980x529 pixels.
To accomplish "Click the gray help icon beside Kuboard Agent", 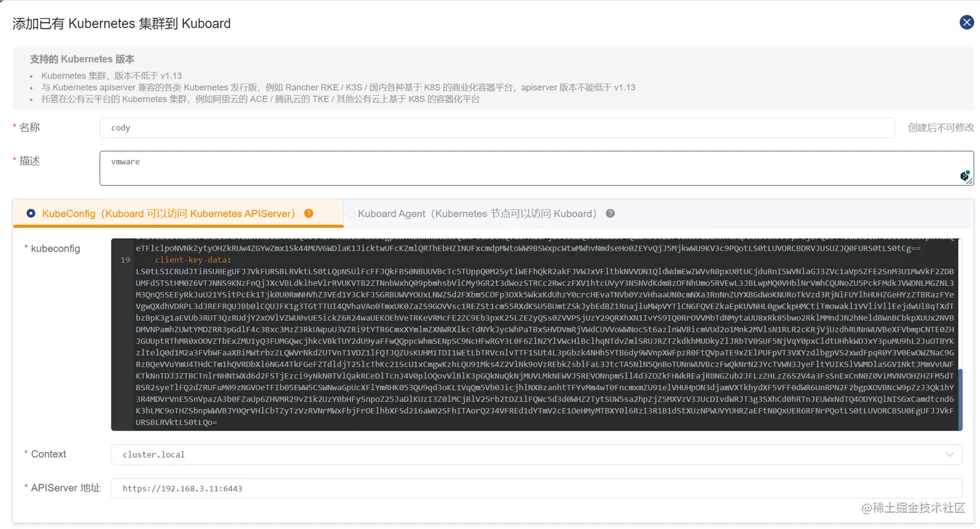I will point(610,213).
